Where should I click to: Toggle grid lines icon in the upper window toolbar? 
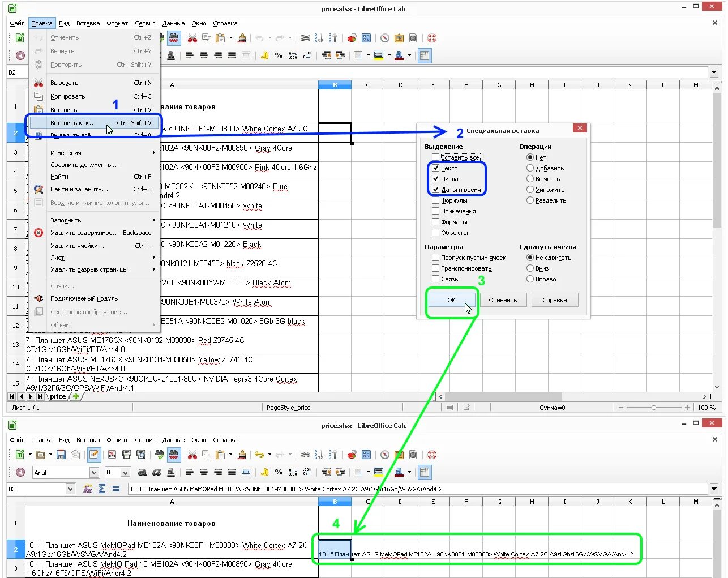[x=425, y=55]
